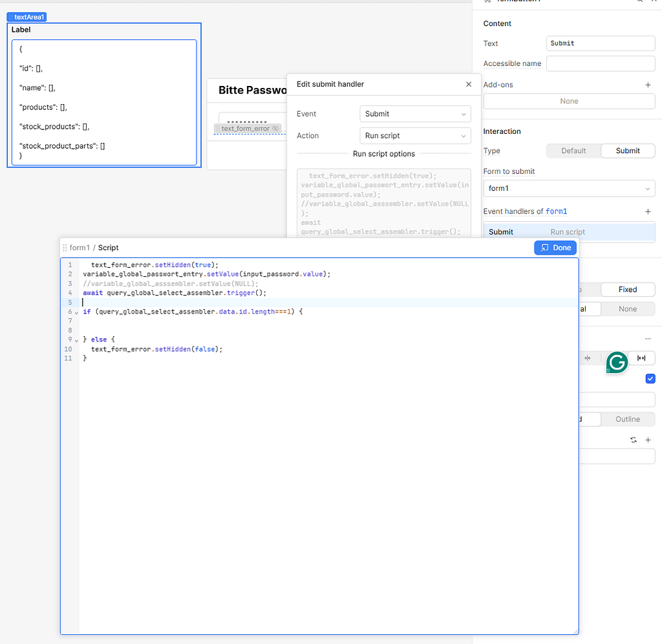
Task: Click inside the Text field showing Submit
Action: point(600,43)
